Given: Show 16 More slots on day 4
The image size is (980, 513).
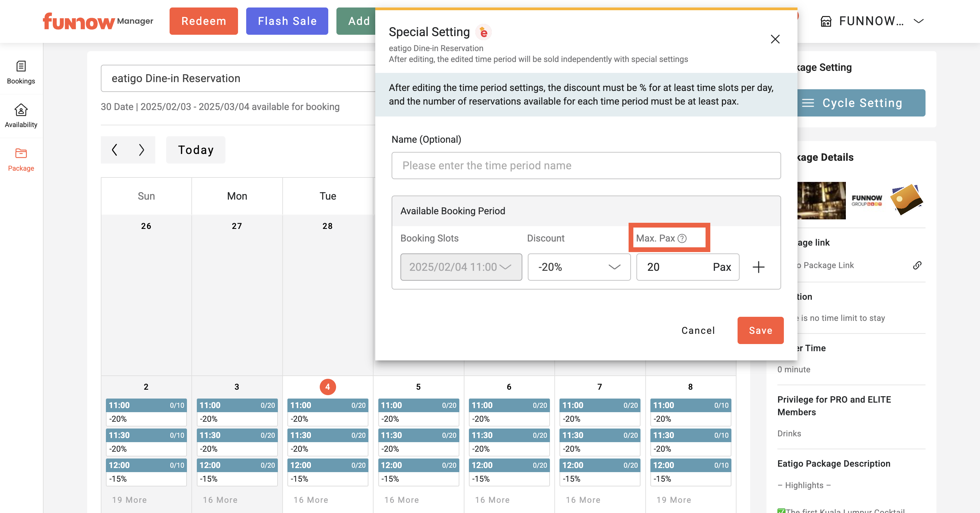Looking at the screenshot, I should [311, 500].
